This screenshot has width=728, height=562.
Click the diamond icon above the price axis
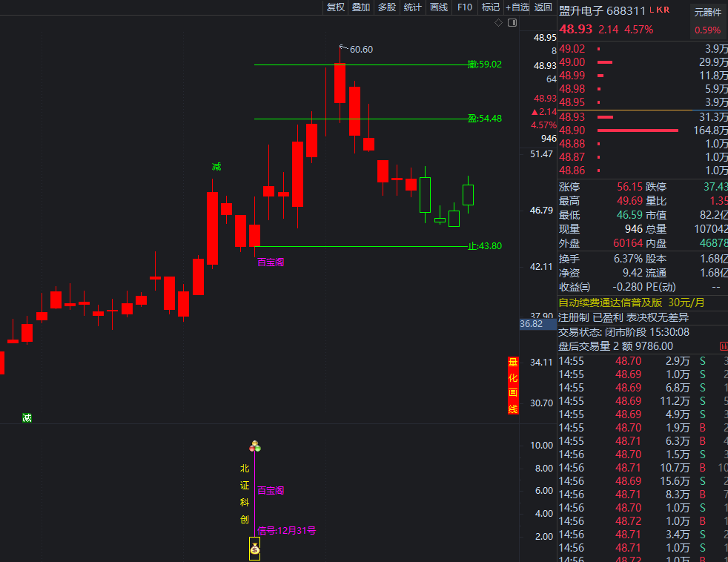[498, 23]
